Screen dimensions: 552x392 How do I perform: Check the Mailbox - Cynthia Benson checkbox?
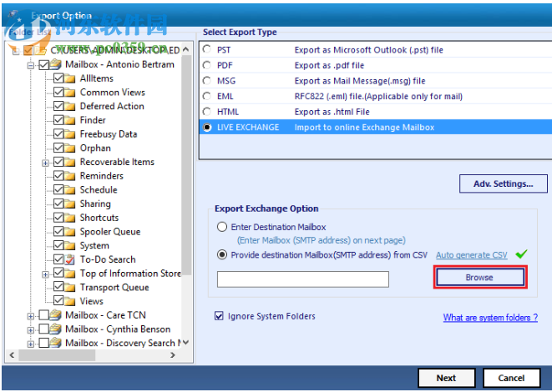(x=44, y=329)
